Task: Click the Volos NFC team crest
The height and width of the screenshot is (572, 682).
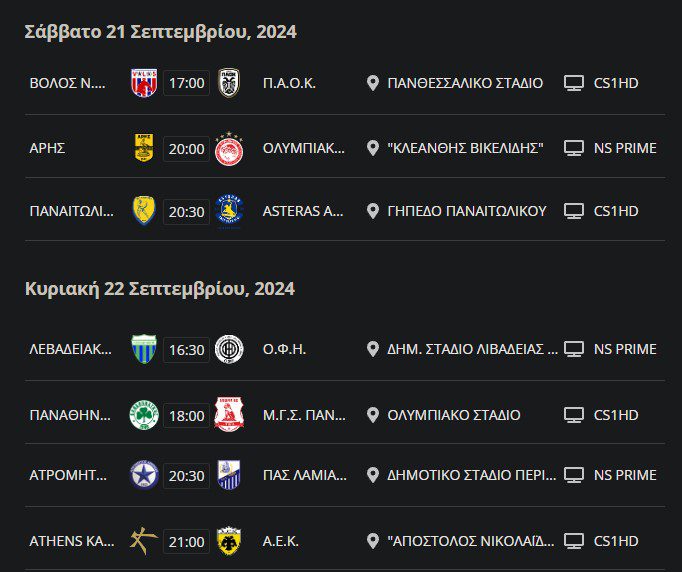Action: tap(145, 83)
